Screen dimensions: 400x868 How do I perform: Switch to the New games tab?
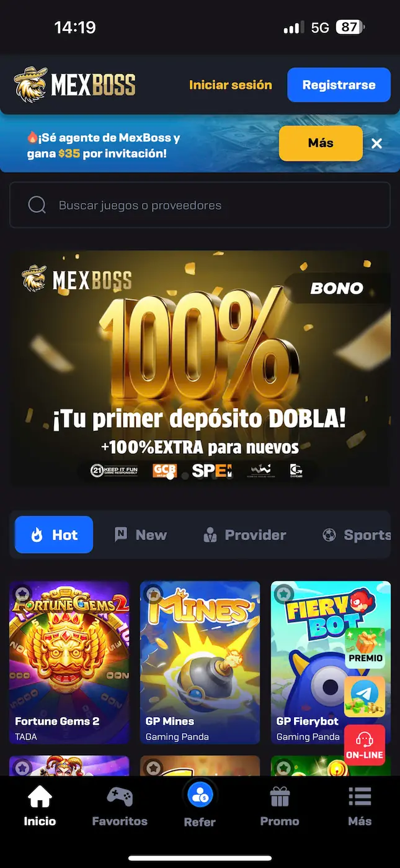(x=141, y=535)
